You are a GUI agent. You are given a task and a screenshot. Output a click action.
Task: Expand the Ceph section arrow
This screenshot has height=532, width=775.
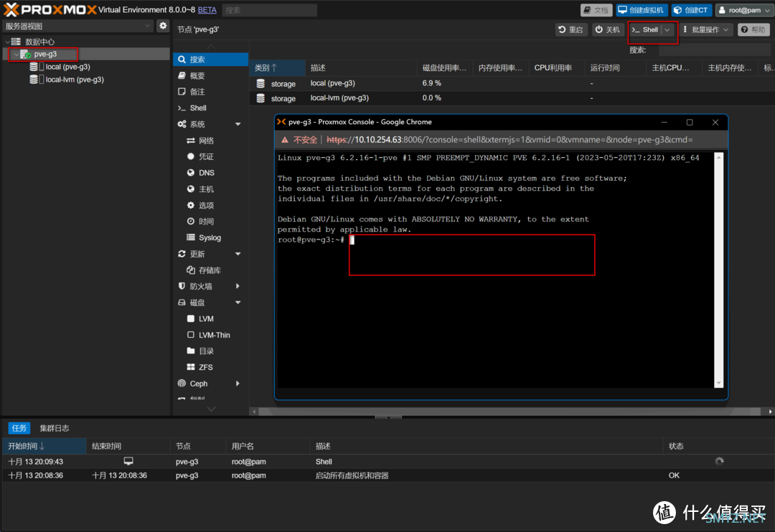[x=238, y=384]
